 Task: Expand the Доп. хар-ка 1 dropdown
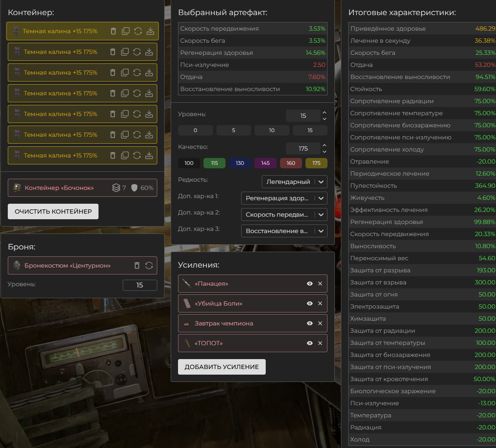coord(284,198)
